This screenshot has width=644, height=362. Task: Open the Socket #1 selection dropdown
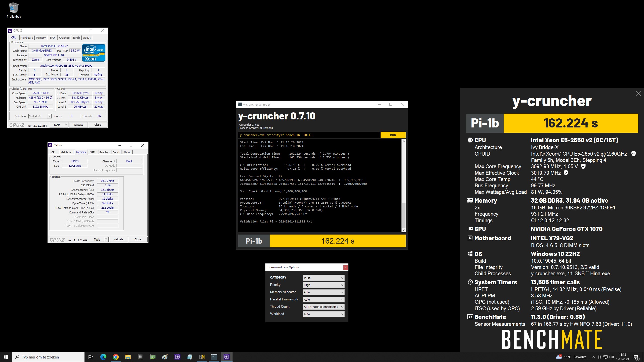40,116
